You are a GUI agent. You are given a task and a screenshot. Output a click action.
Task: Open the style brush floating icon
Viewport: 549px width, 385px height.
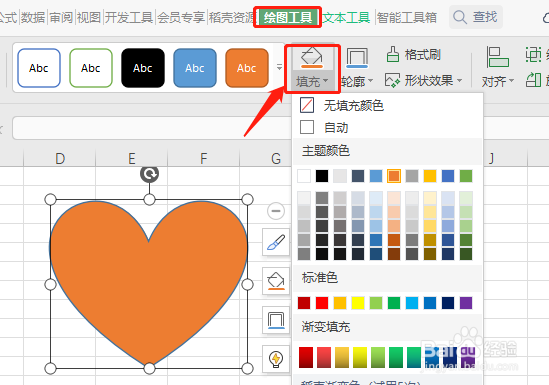pyautogui.click(x=276, y=242)
